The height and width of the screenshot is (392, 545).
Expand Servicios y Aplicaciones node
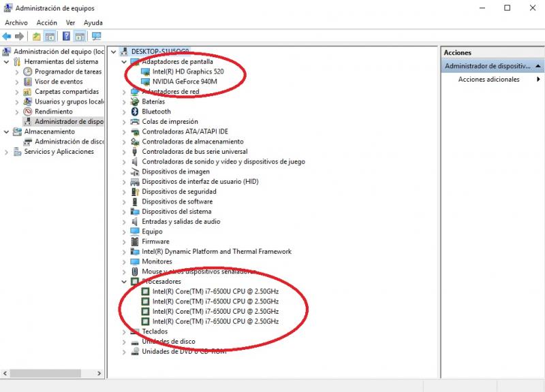pyautogui.click(x=6, y=152)
